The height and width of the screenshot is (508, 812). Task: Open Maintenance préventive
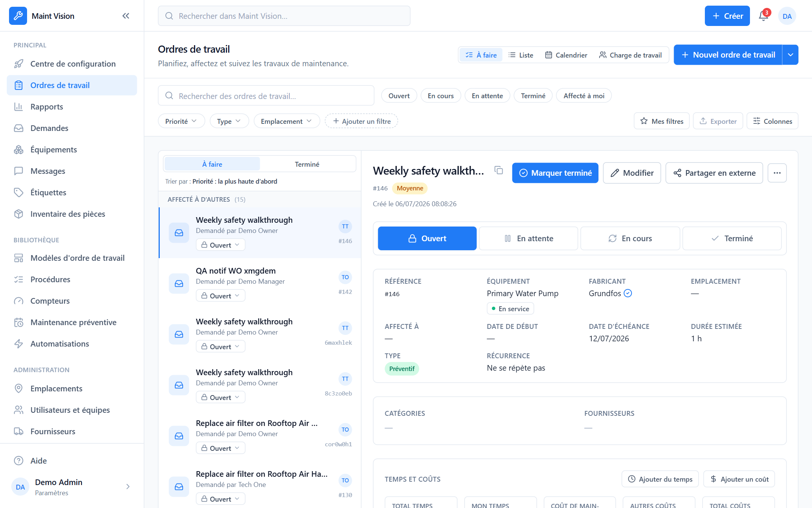point(72,322)
